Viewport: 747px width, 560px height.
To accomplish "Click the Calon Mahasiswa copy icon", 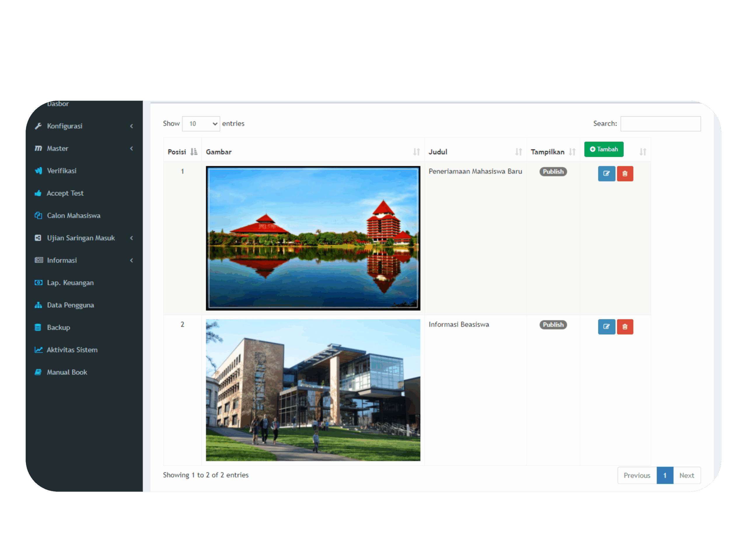I will tap(38, 215).
